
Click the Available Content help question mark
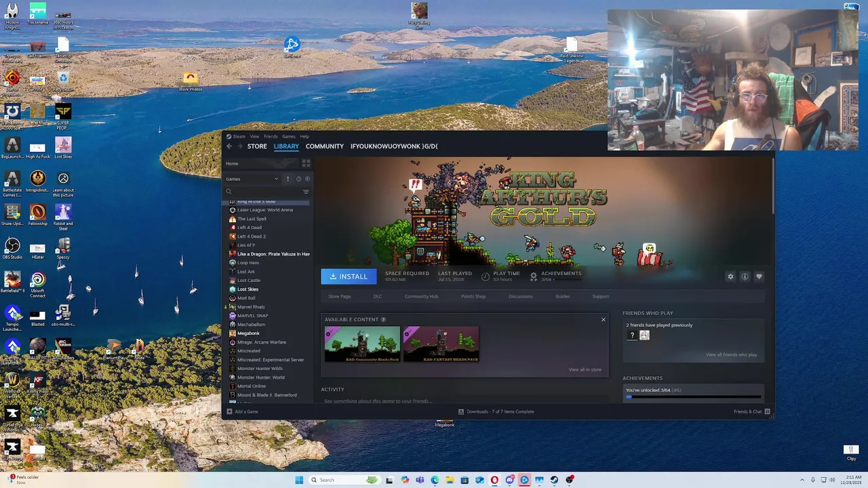tap(383, 319)
